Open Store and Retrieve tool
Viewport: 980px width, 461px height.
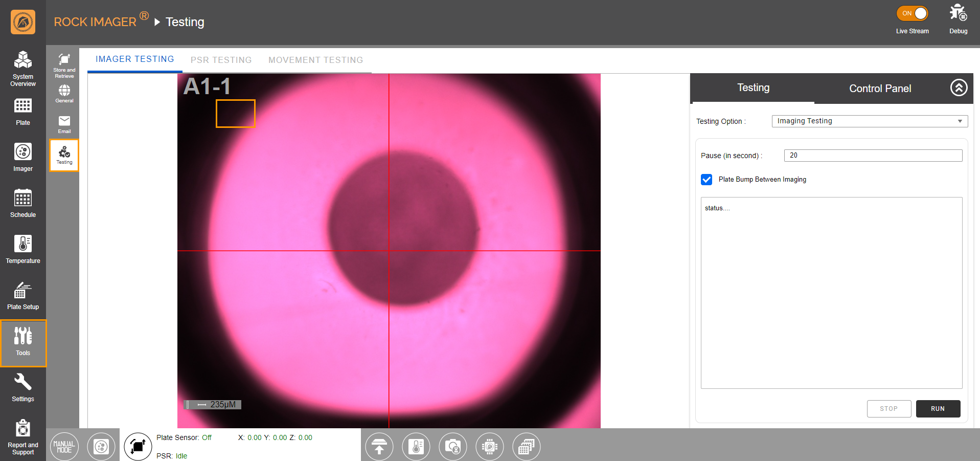tap(64, 65)
